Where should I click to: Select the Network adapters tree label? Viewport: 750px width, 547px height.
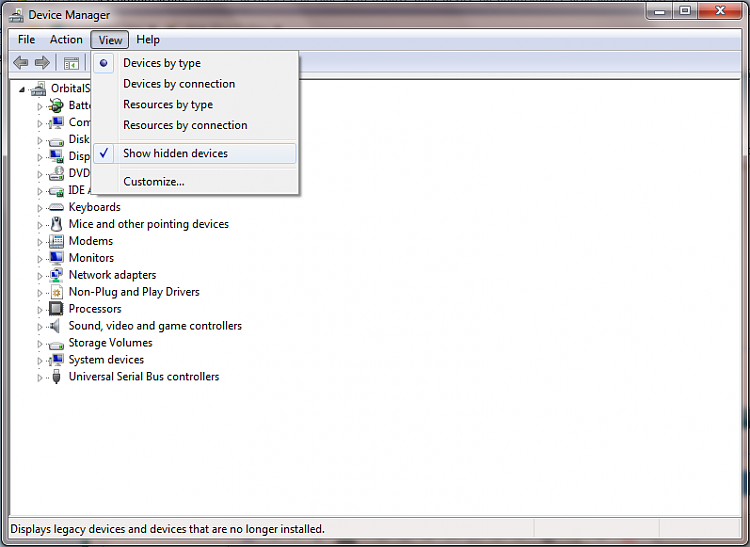coord(112,275)
